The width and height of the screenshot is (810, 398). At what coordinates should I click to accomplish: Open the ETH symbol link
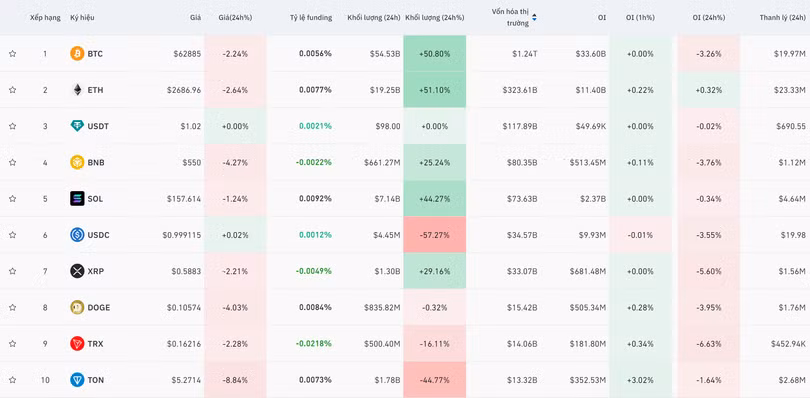[x=95, y=90]
